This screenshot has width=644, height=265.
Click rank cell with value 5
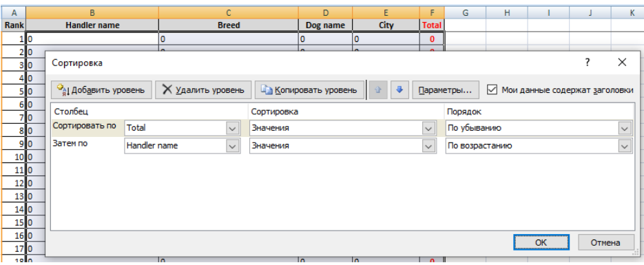[14, 92]
